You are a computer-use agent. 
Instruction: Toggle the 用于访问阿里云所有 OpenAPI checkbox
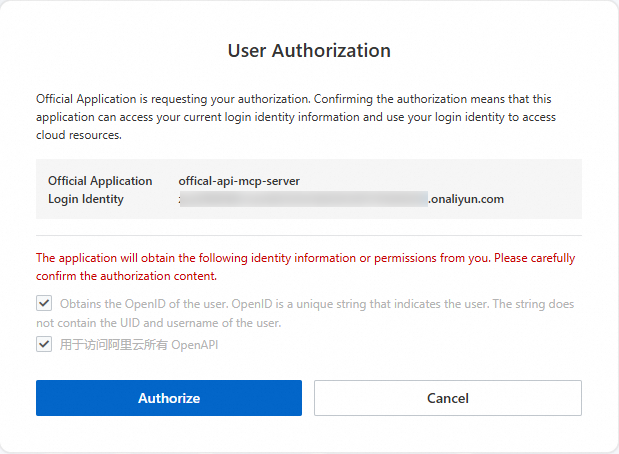(x=44, y=345)
